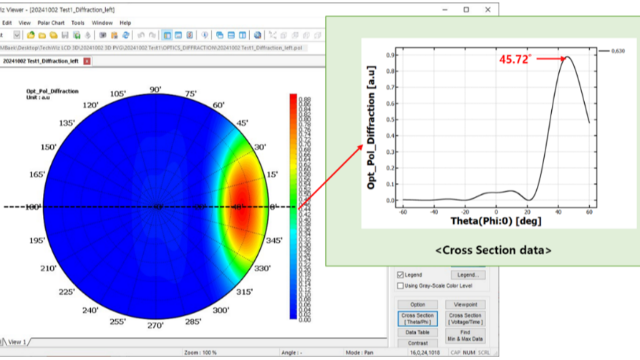
Task: Click the Cross Section [Theta/Phi] button
Action: (418, 319)
